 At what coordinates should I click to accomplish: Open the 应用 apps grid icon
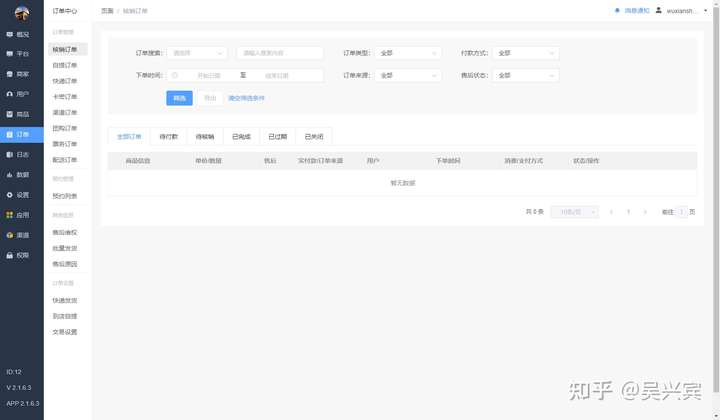[10, 215]
